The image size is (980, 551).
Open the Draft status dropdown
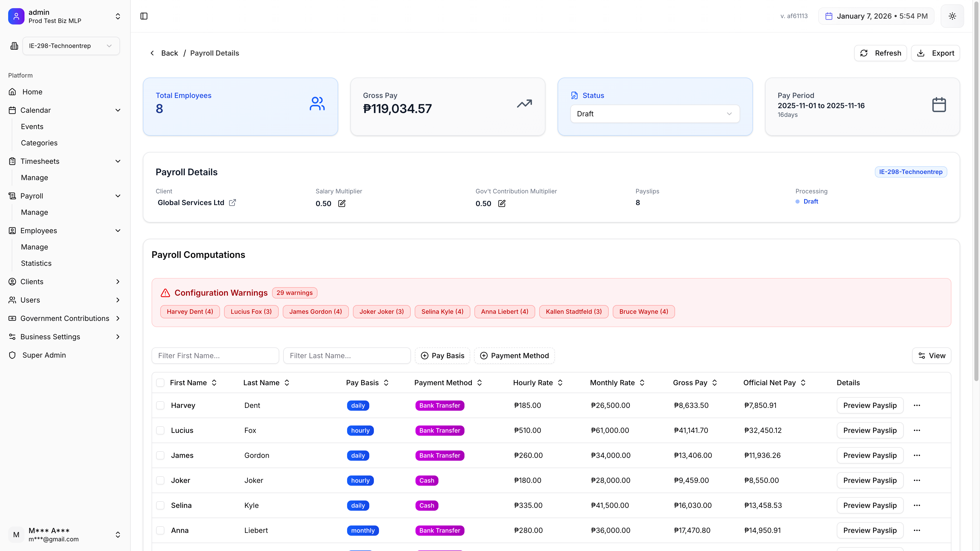(654, 114)
